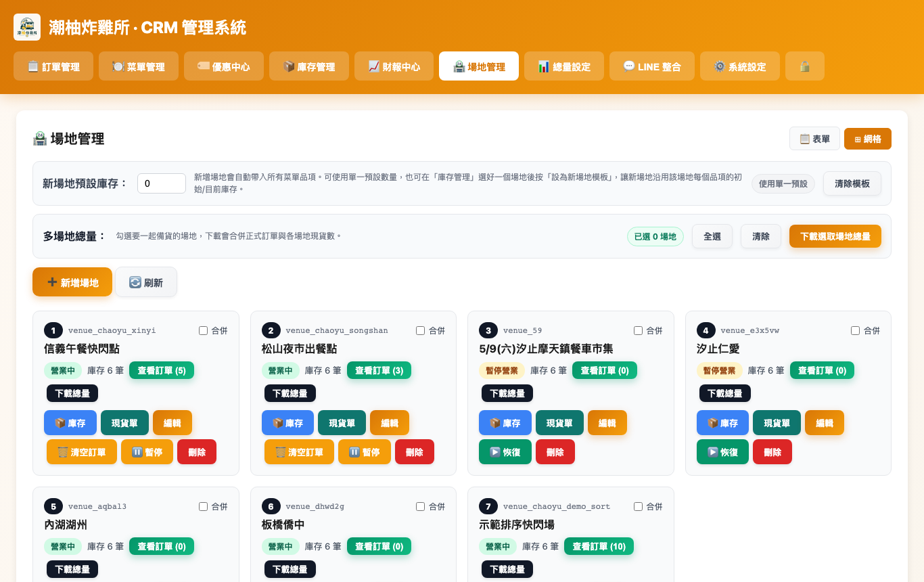Open 庫存 for 汐止仁愛
The image size is (924, 582).
point(722,423)
